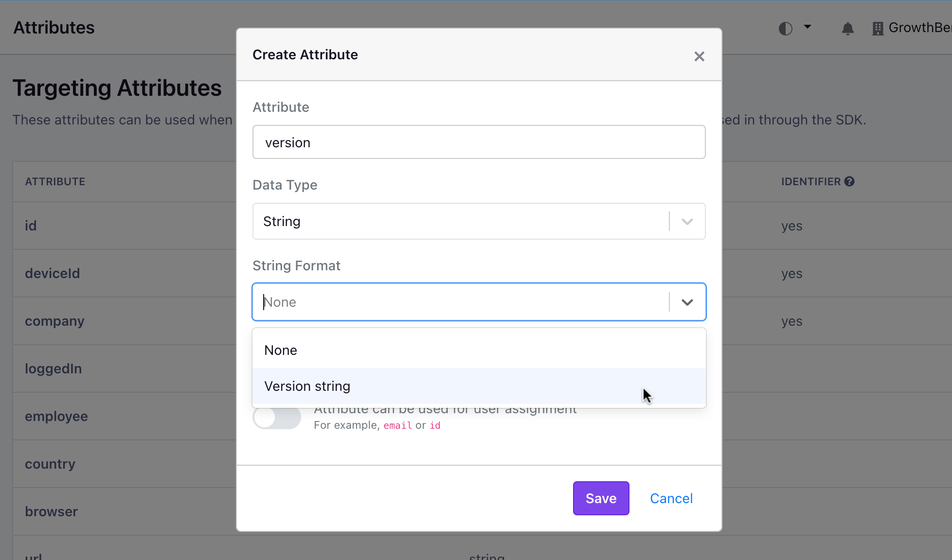952x560 pixels.
Task: Click the 'email' code example text
Action: point(397,425)
